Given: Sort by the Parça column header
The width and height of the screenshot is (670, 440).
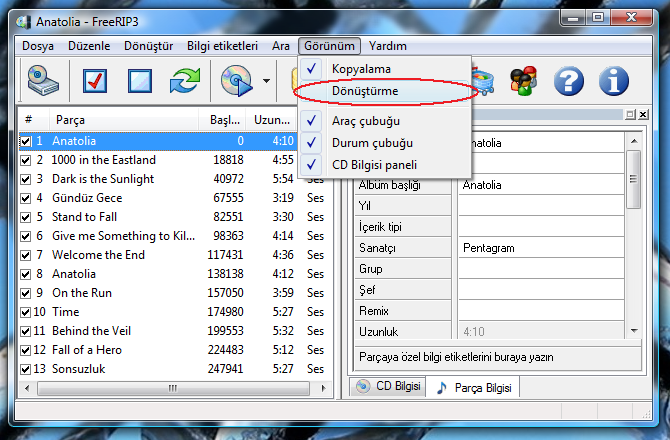Looking at the screenshot, I should pyautogui.click(x=124, y=120).
